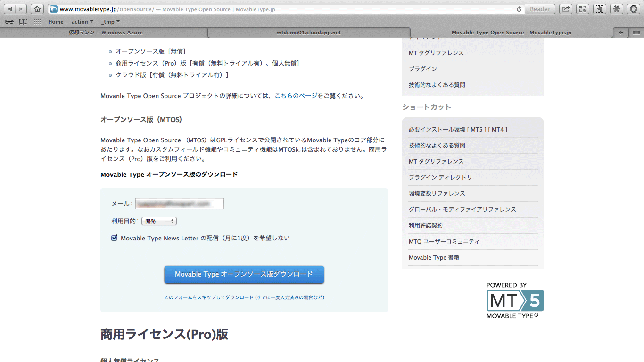Click the Movable Type オープンソース版のダウンロード heading
The width and height of the screenshot is (644, 362).
click(x=169, y=174)
